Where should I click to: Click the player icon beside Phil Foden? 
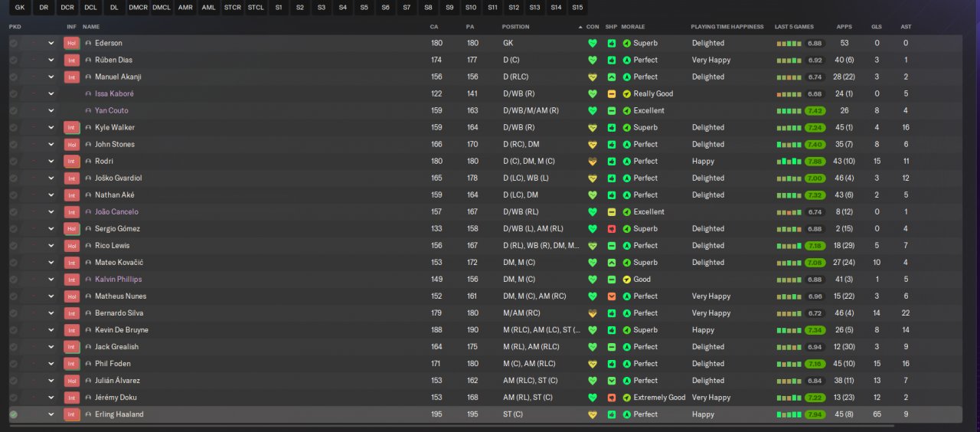(x=88, y=364)
